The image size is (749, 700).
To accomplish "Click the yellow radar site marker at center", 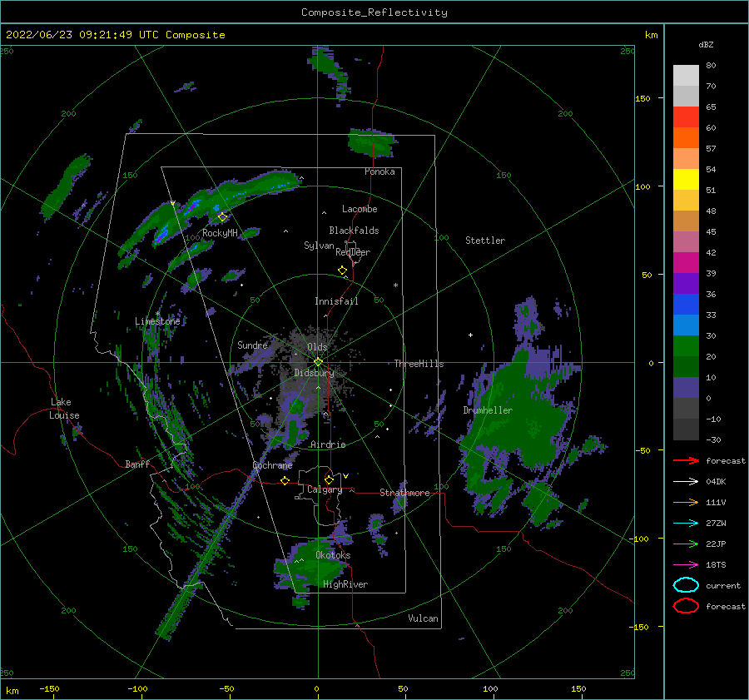I will tap(318, 362).
